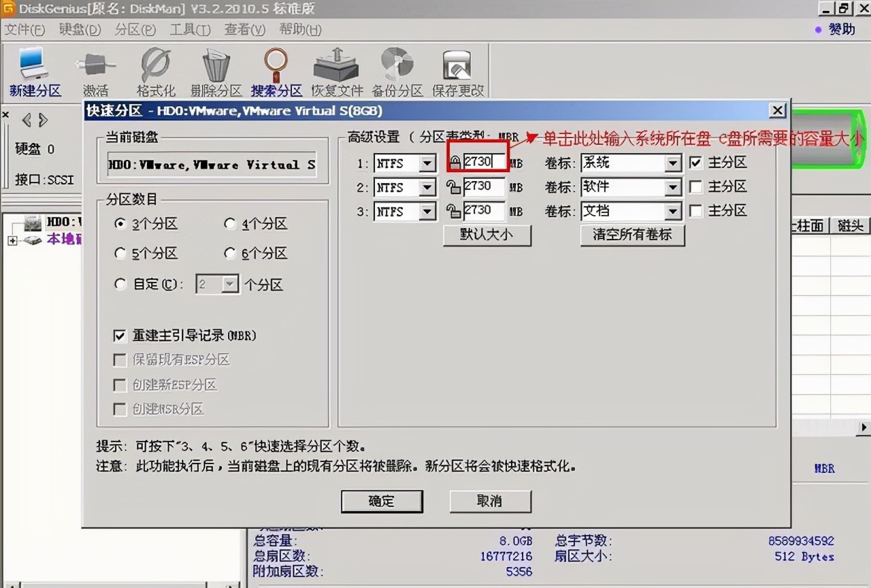Uncheck 重建主引导记录(MBR)
The height and width of the screenshot is (588, 871).
pos(120,335)
